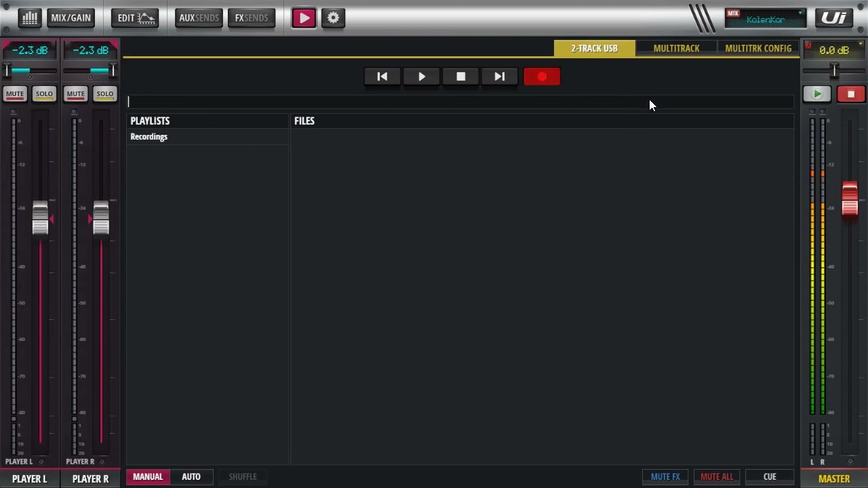Click the track position bar

point(460,102)
